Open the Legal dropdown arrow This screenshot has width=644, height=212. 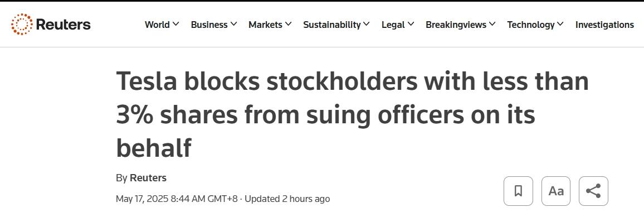coord(411,25)
